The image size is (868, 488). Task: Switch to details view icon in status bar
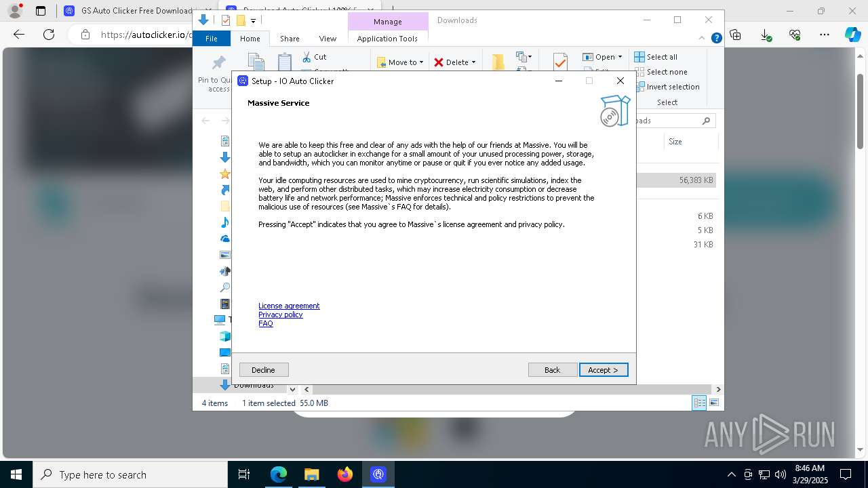pos(699,403)
